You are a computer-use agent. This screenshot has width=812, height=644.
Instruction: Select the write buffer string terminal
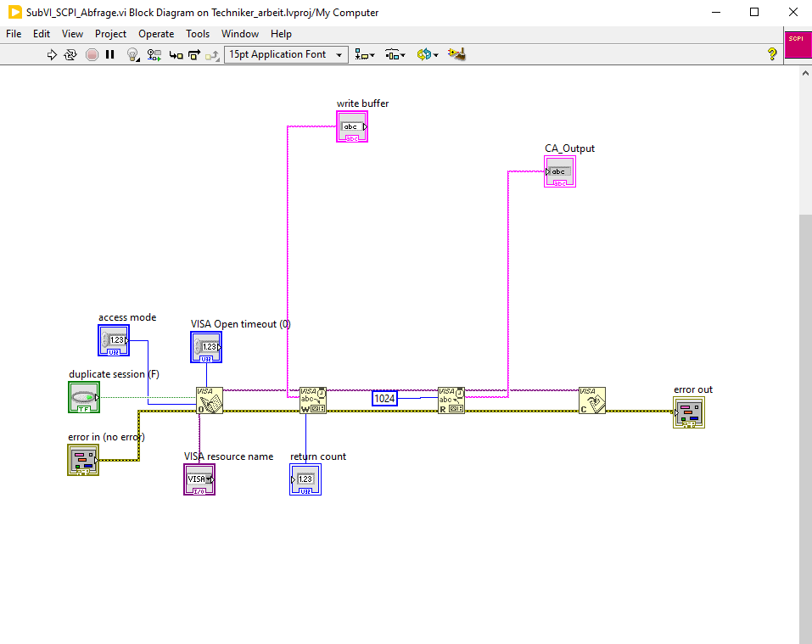coord(352,126)
